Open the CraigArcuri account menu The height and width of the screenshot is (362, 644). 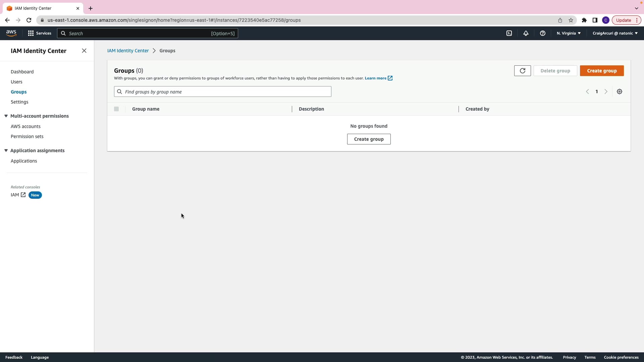[615, 33]
